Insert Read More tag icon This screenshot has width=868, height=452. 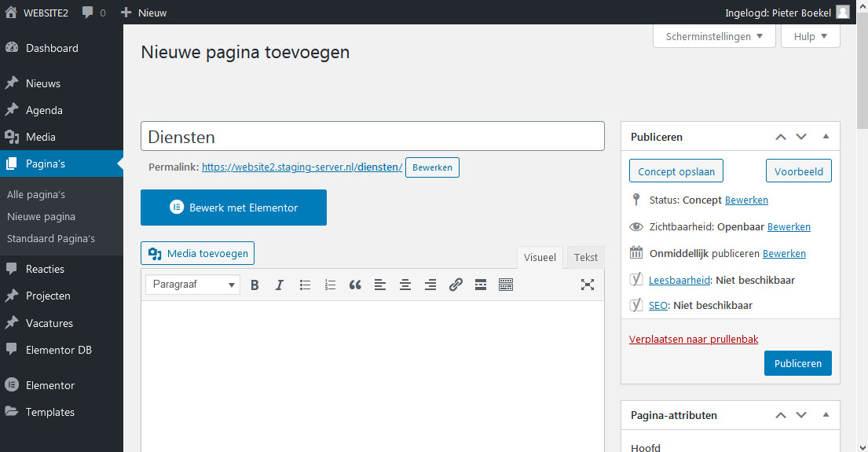[481, 285]
